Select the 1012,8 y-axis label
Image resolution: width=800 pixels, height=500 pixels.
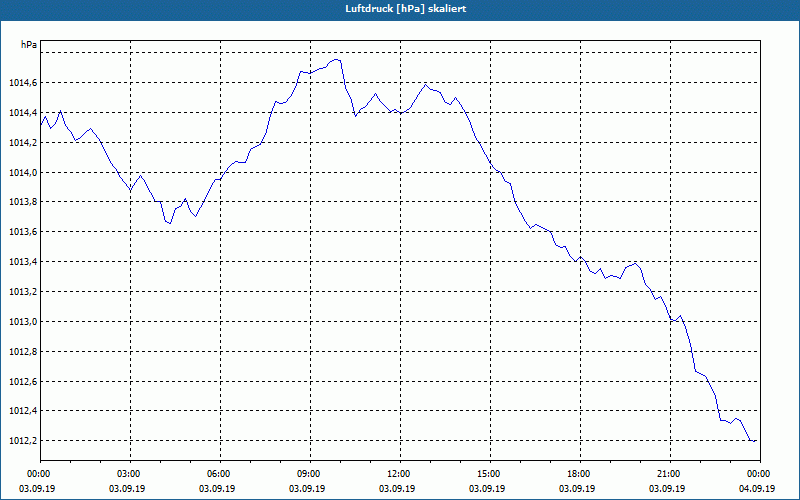(22, 352)
